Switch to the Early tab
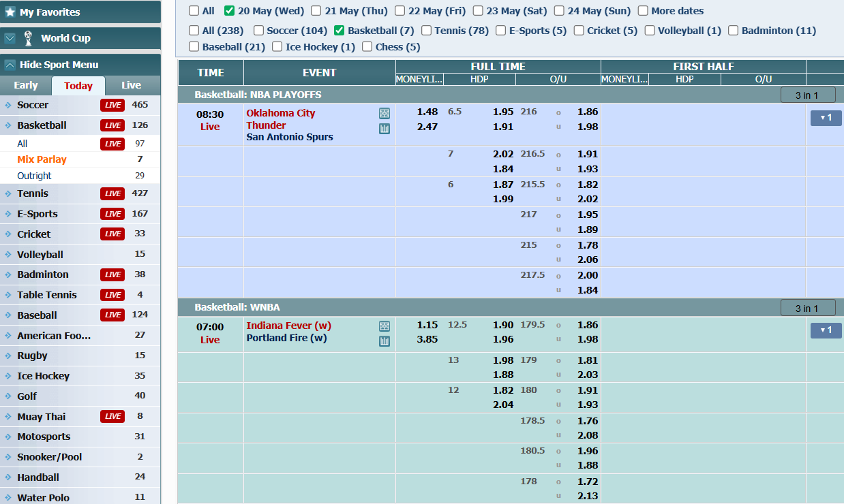 (26, 85)
